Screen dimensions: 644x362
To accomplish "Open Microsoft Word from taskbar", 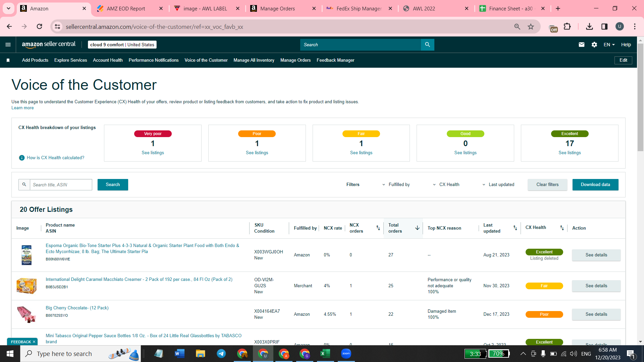I will [180, 354].
